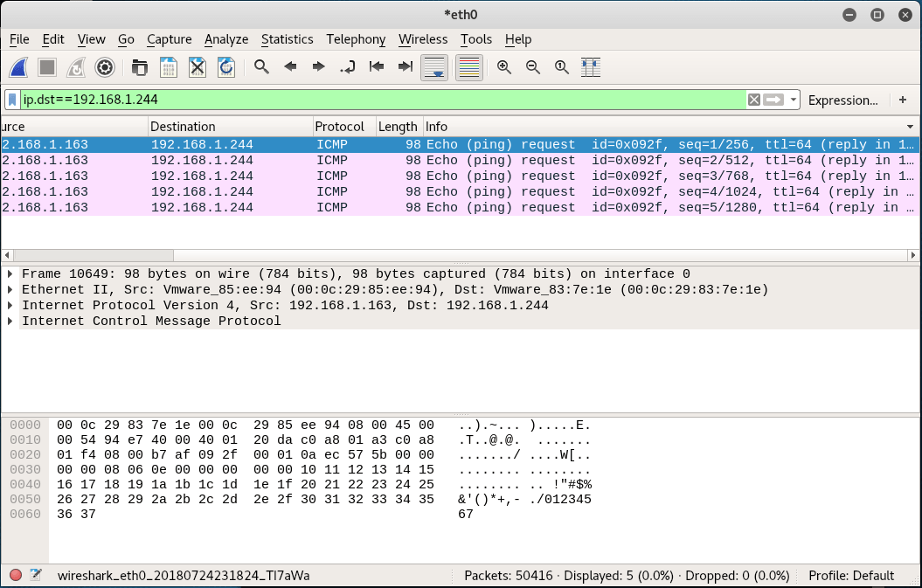Open the Telephony menu
This screenshot has height=588, width=922.
[356, 39]
